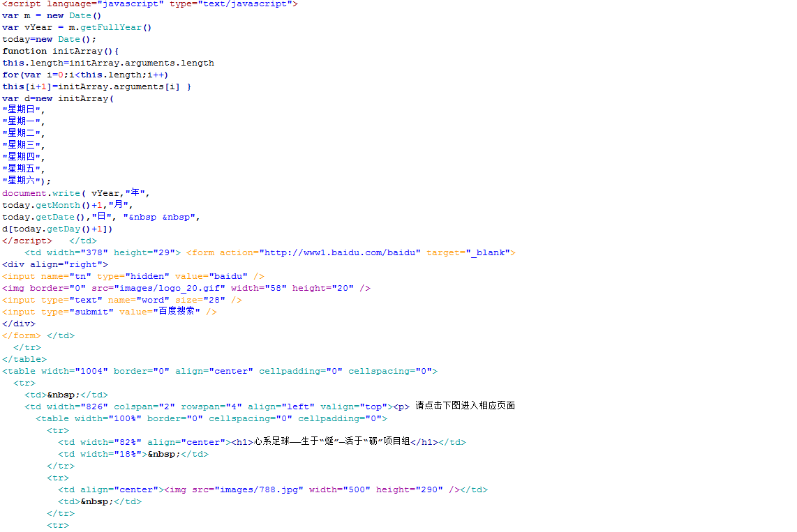
Task: Click the "function initArray(){" declaration
Action: [x=61, y=52]
